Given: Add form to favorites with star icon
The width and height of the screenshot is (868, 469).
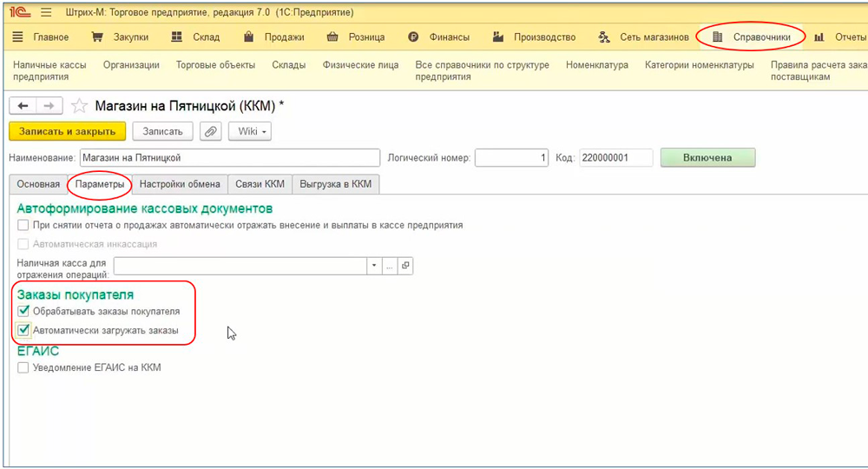Looking at the screenshot, I should (79, 106).
